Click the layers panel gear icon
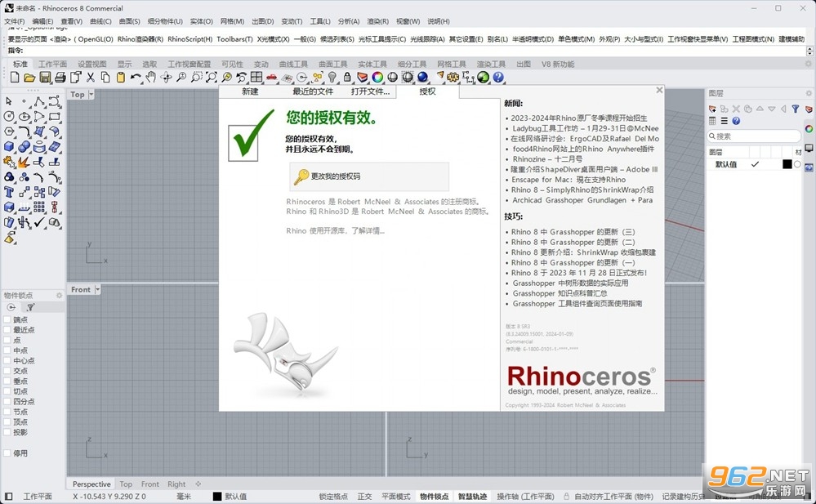The image size is (816, 504). coord(809,93)
